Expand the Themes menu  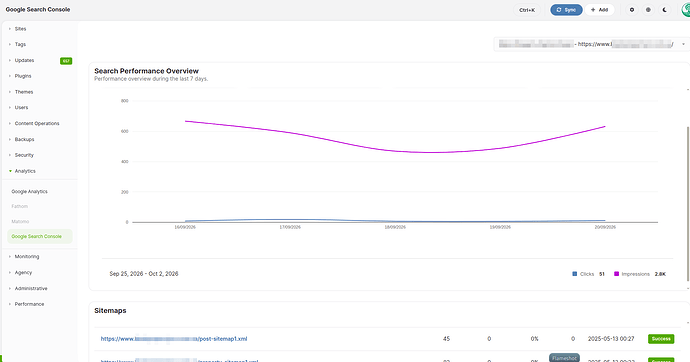(24, 92)
